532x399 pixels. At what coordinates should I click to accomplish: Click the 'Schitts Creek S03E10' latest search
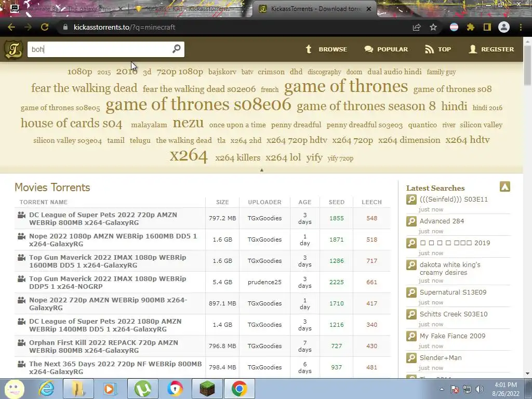tap(454, 314)
